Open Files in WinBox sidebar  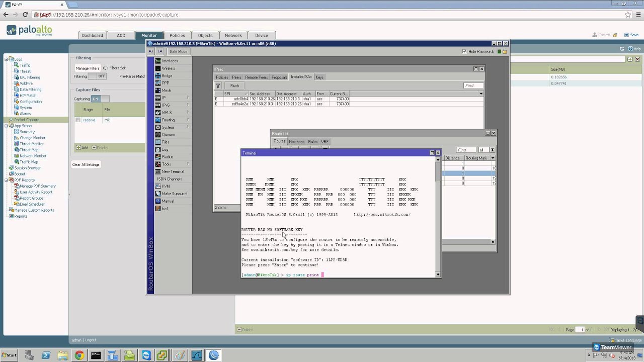click(166, 142)
